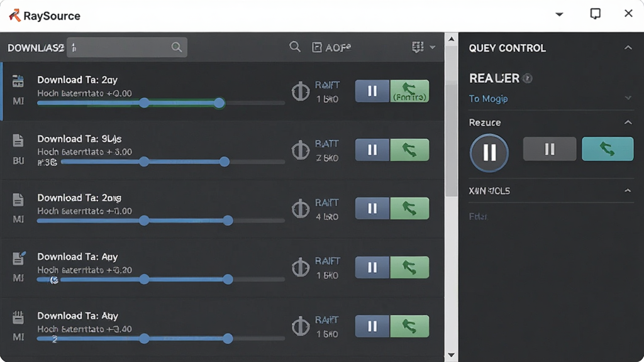Click file icon of fourth download with pencil
Image resolution: width=644 pixels, height=362 pixels.
click(19, 258)
